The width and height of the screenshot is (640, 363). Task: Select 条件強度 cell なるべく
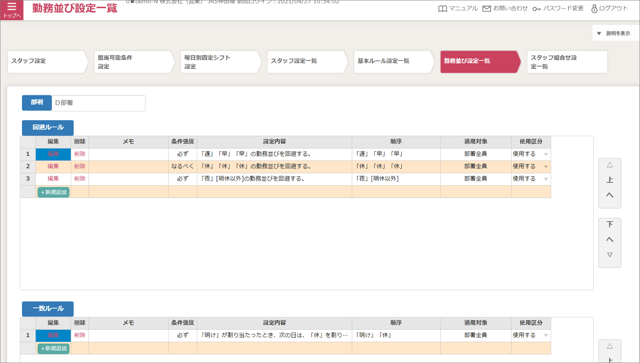tap(182, 166)
